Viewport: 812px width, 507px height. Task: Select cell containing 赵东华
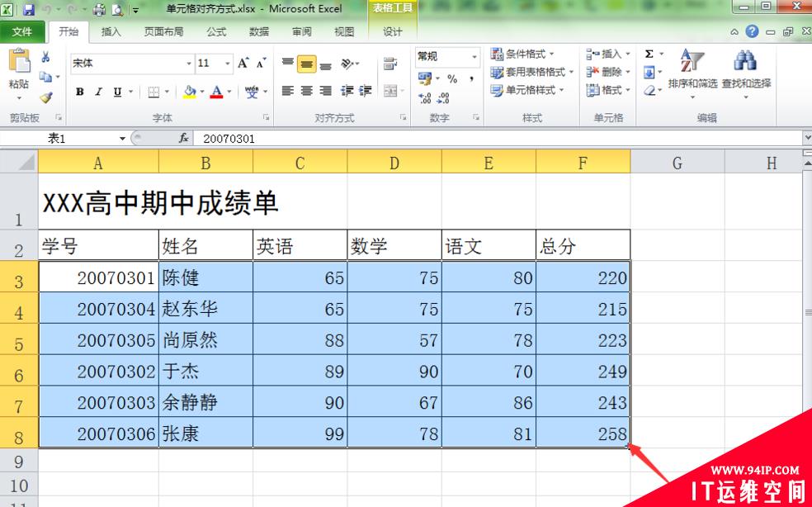point(205,309)
